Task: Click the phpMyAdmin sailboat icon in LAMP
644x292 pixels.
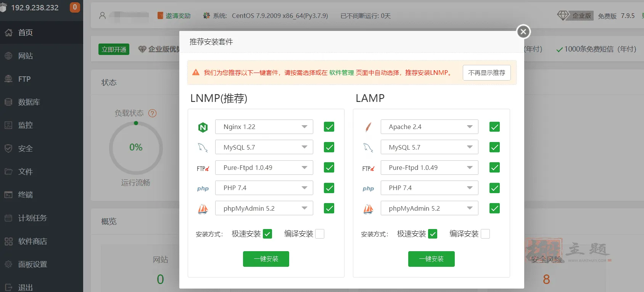Action: (x=368, y=209)
